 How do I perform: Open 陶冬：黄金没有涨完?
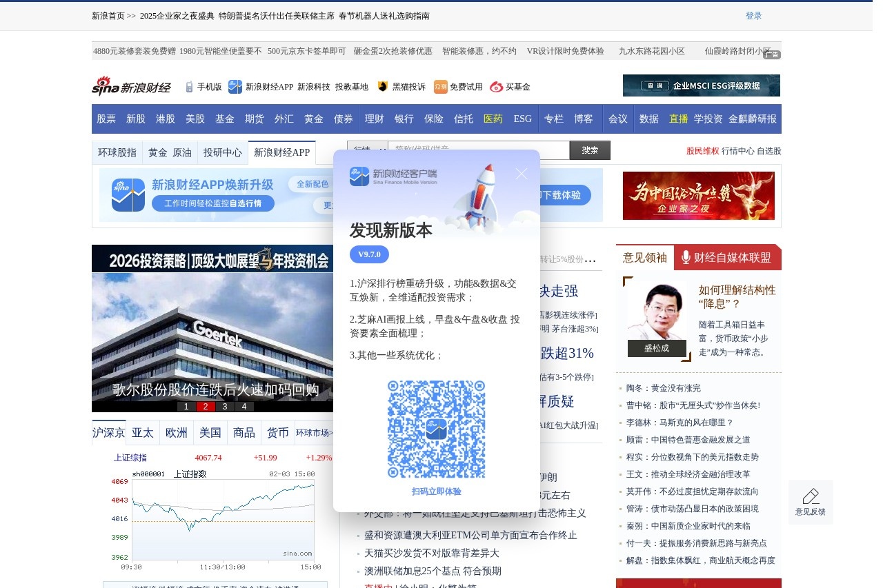(x=663, y=388)
